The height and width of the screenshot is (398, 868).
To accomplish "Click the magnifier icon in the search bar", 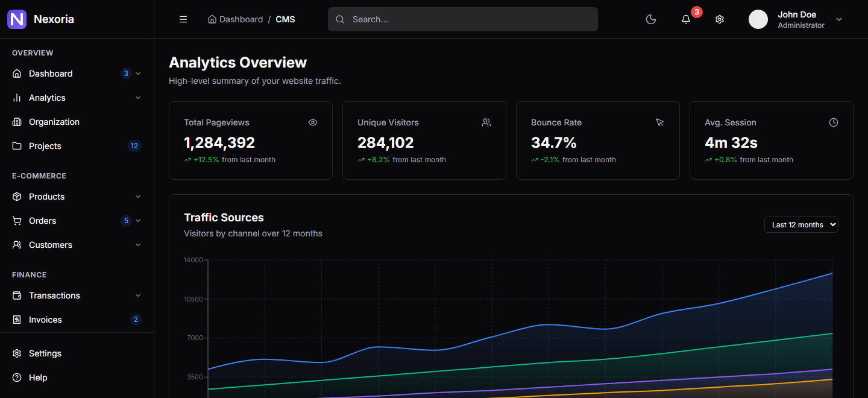I will tap(340, 19).
